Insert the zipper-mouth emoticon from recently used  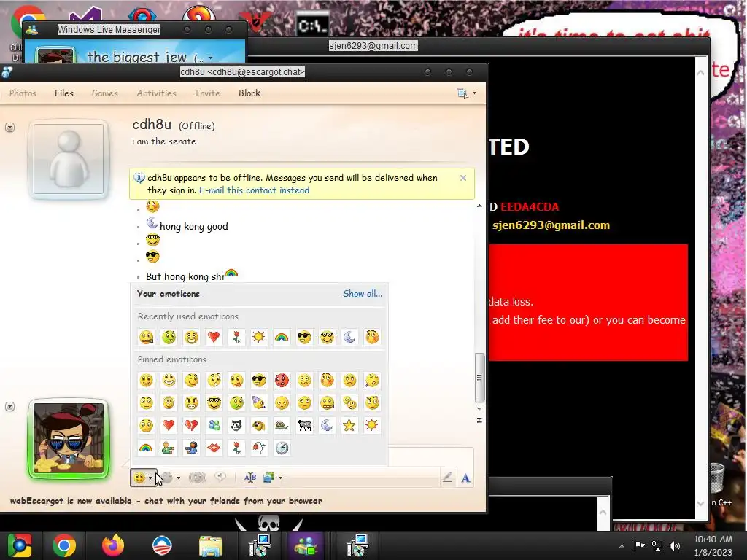(x=146, y=337)
